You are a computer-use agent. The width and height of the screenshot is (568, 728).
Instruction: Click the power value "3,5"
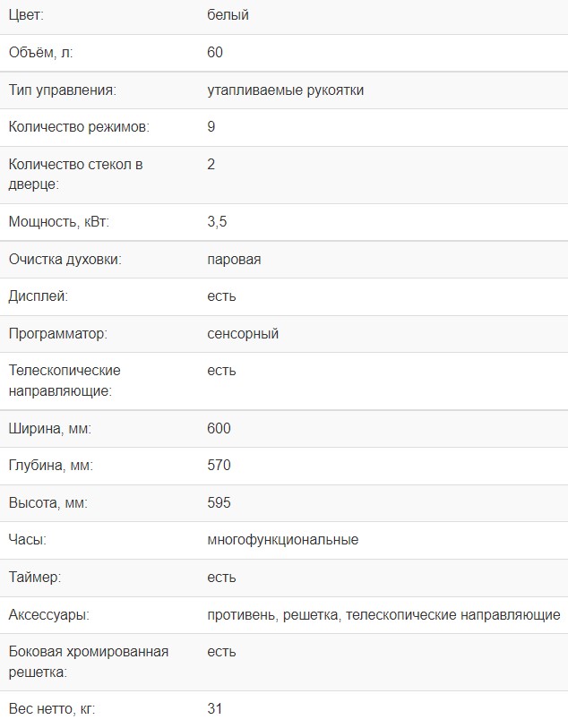[217, 221]
